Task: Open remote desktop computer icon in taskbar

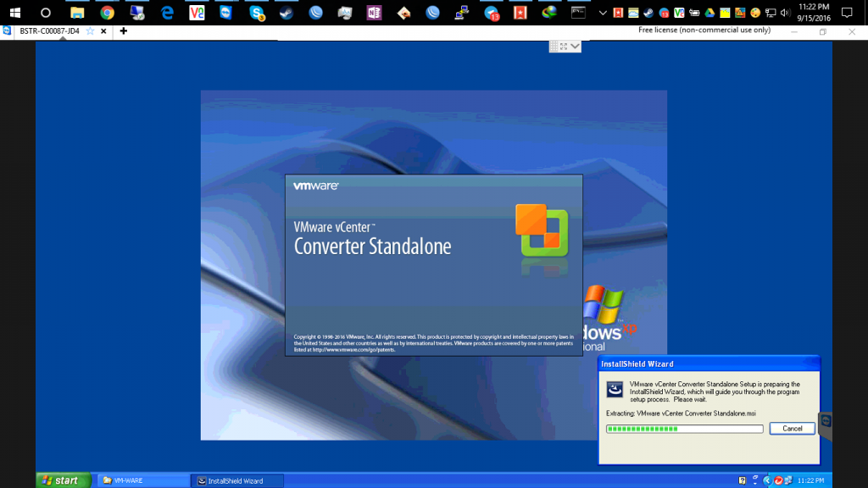Action: tap(136, 12)
